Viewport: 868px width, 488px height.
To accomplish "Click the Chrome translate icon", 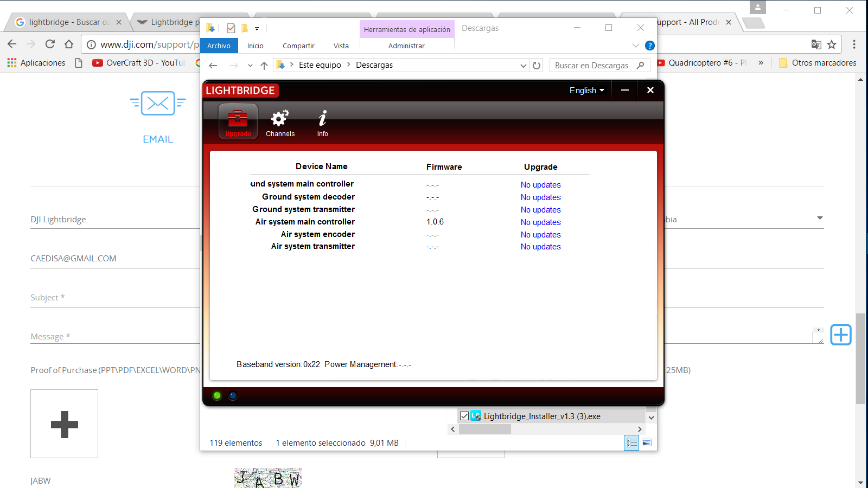I will coord(816,44).
